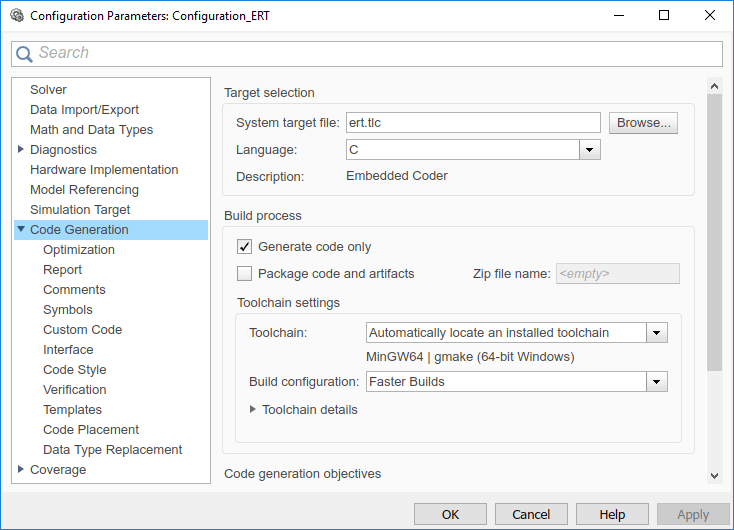This screenshot has width=734, height=530.
Task: Open the Toolchain dropdown list
Action: click(x=657, y=332)
